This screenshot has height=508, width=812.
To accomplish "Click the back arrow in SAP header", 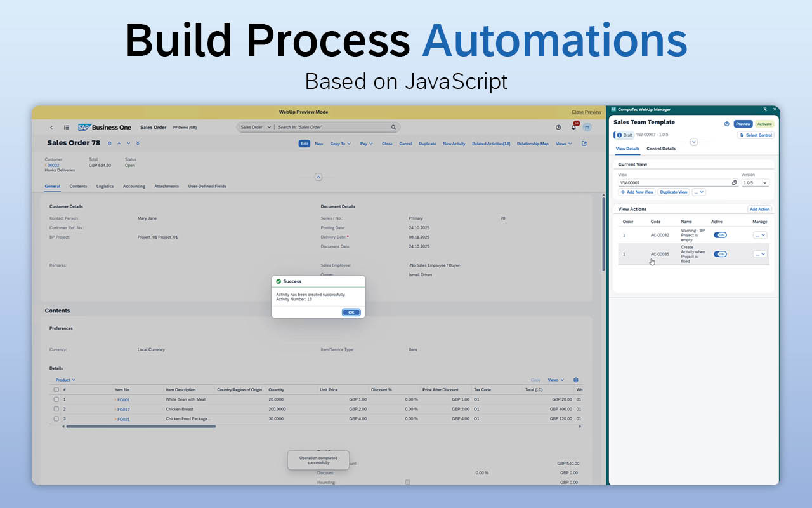I will click(x=51, y=127).
